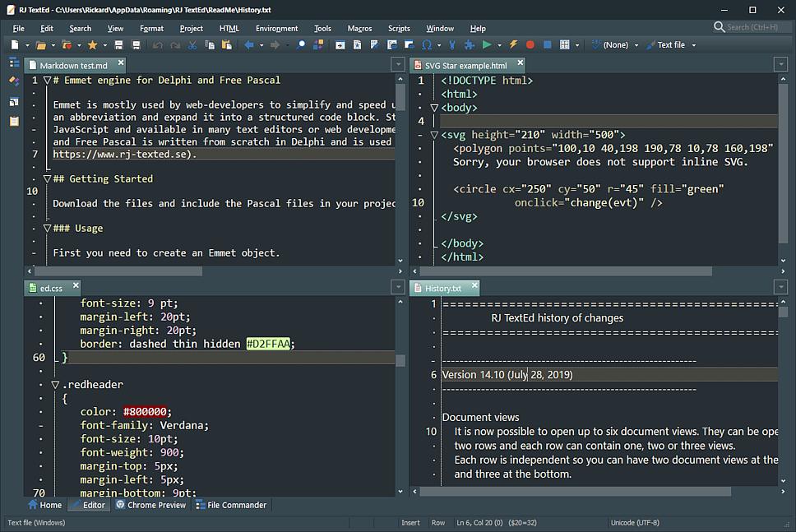Image resolution: width=796 pixels, height=532 pixels.
Task: Click the document views grid icon
Action: tap(564, 44)
